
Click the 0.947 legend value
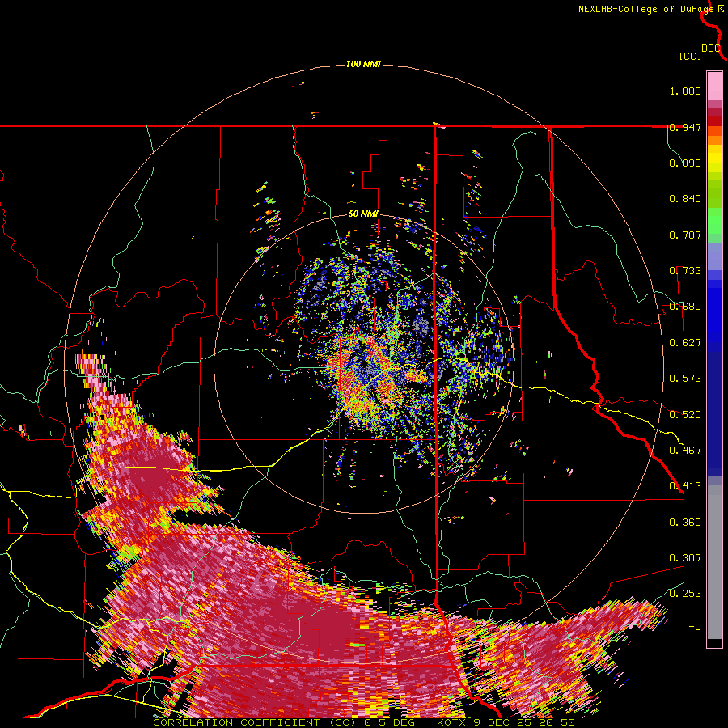(x=685, y=127)
